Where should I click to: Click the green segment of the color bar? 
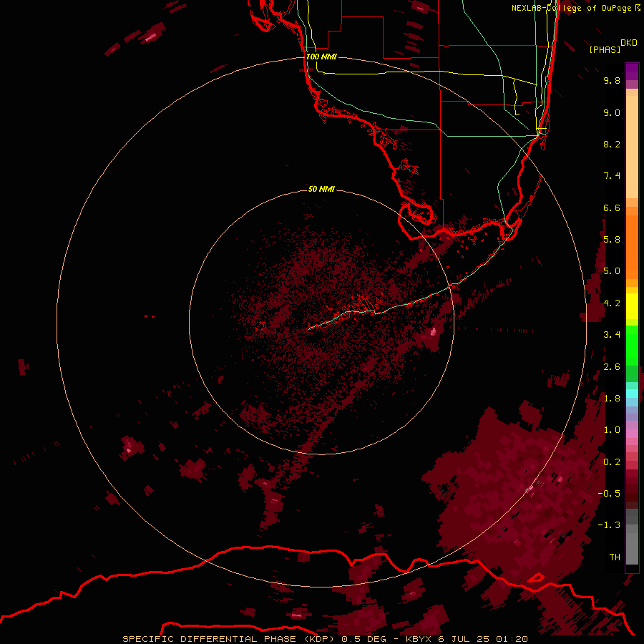pos(632,353)
